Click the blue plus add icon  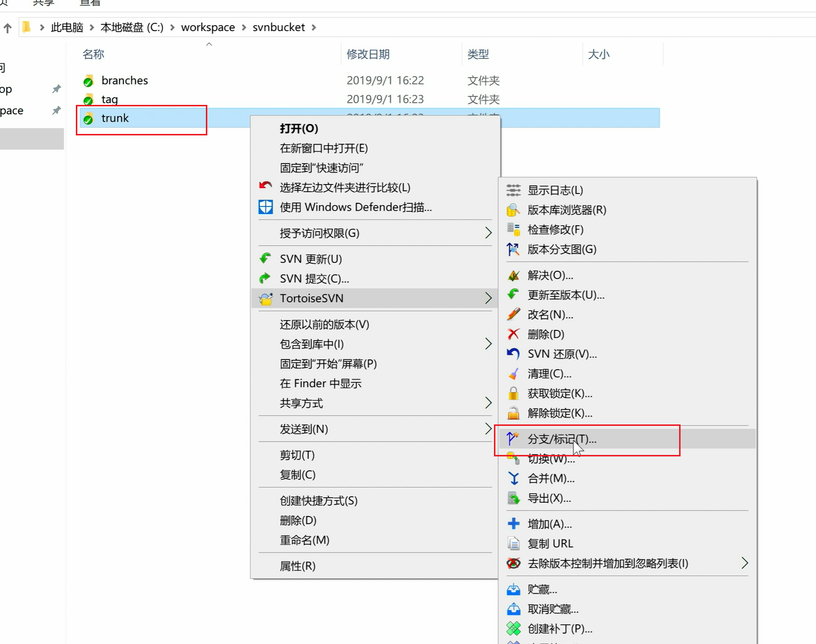tap(513, 523)
